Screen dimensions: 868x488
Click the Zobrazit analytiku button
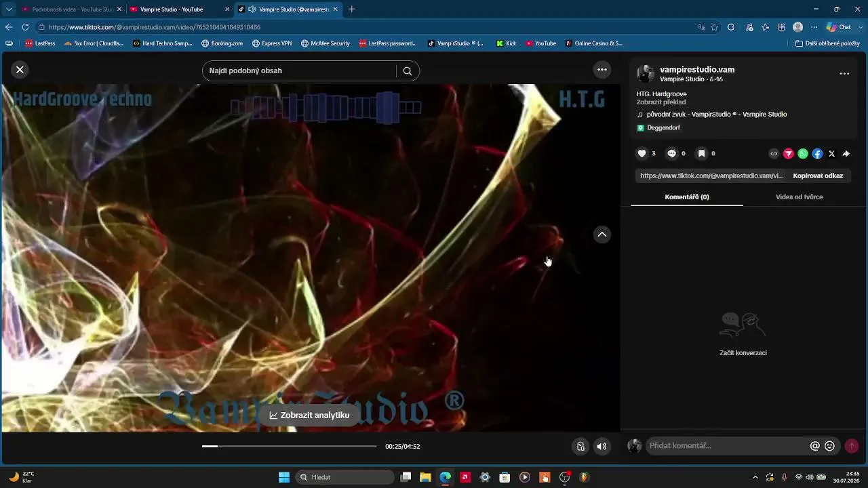pos(309,415)
